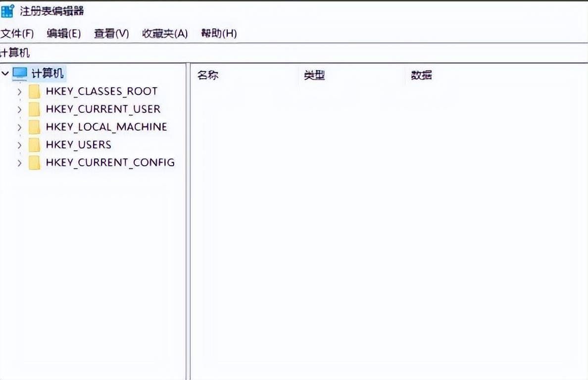Select the HKEY_CLASSES_ROOT label
Image resolution: width=588 pixels, height=380 pixels.
click(101, 92)
